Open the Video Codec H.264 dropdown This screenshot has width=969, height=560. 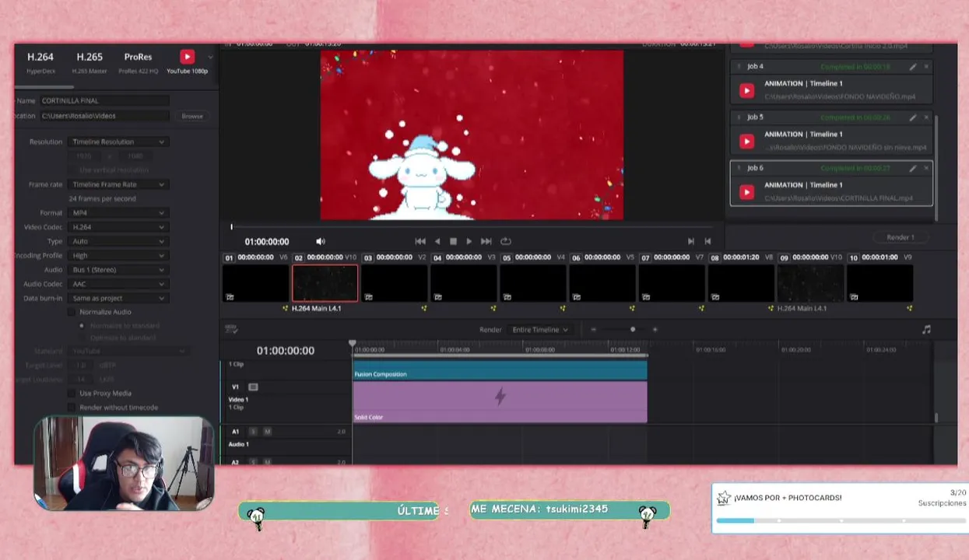[x=118, y=227]
